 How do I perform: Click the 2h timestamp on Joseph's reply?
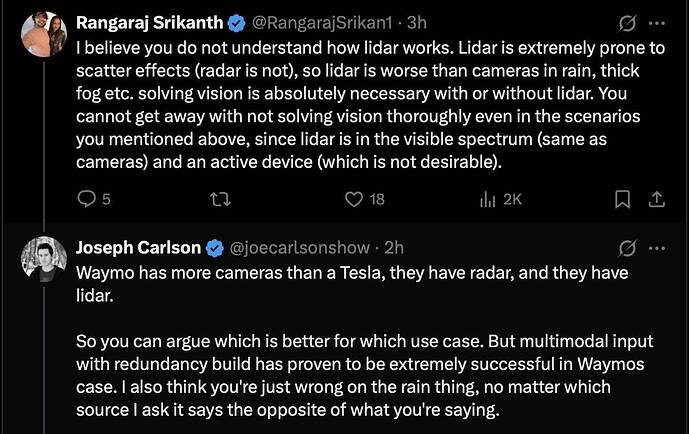394,247
